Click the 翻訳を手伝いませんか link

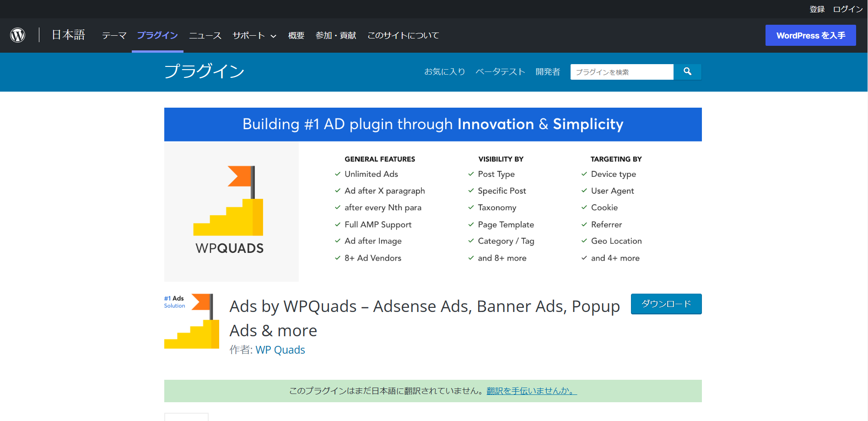pyautogui.click(x=532, y=391)
